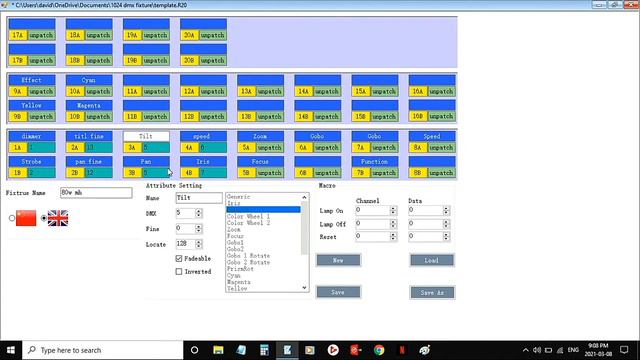Select the Pan channel header
The width and height of the screenshot is (640, 360).
coord(146,162)
